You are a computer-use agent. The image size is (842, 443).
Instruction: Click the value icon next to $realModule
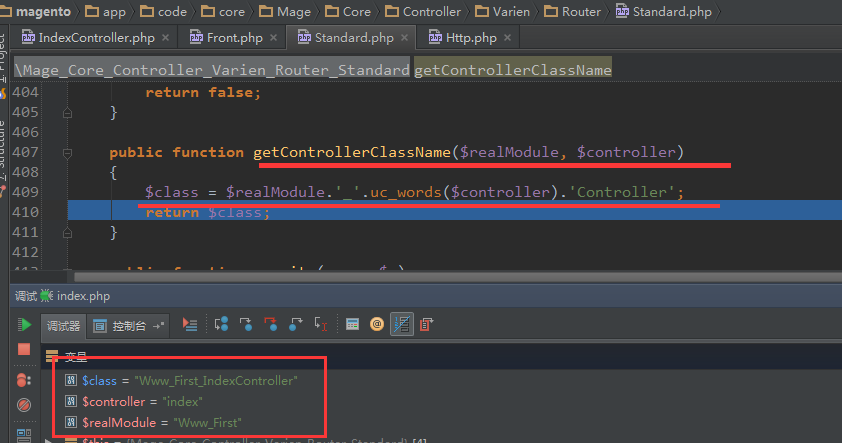71,422
